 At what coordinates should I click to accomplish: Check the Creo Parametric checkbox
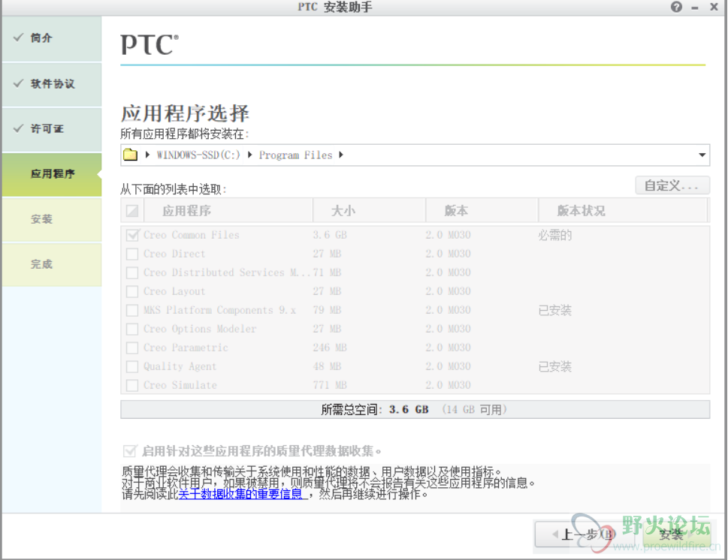coord(132,348)
